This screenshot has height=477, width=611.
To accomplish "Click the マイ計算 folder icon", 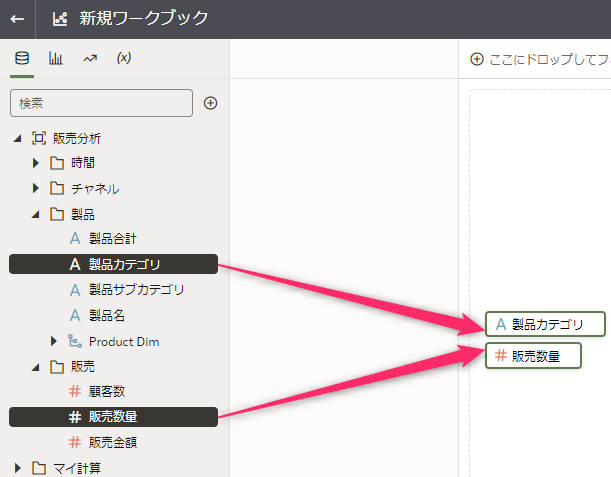I will pyautogui.click(x=39, y=468).
